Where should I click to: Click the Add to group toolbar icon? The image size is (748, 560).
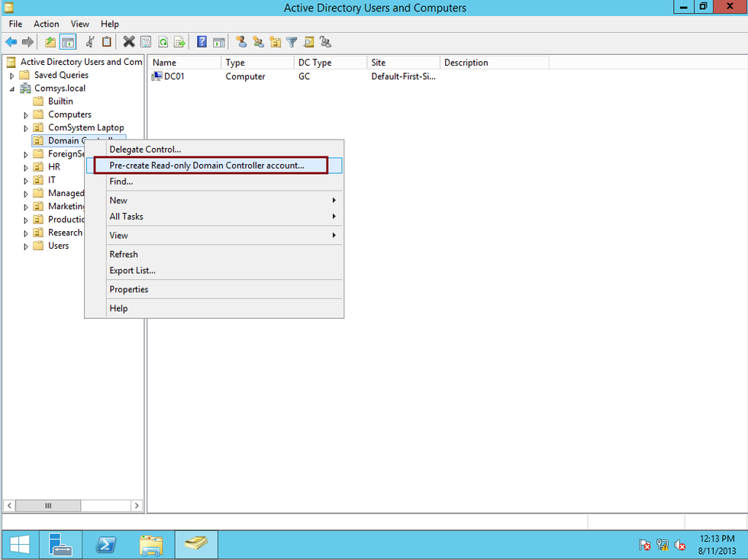(x=326, y=42)
